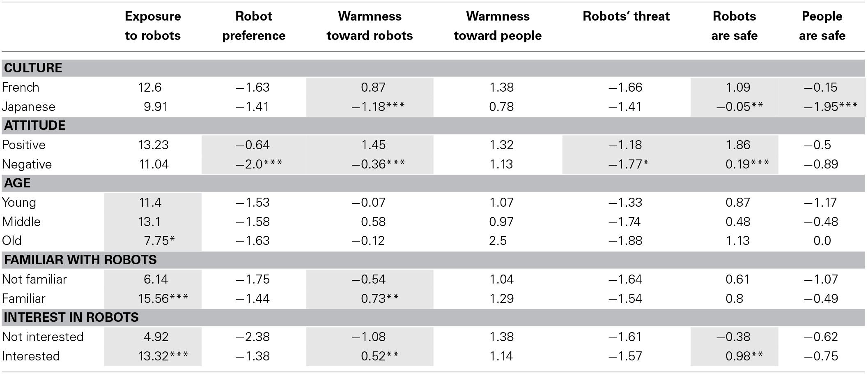868x374 pixels.
Task: Select the −1.95*** value under People are safe
Action: (x=830, y=107)
